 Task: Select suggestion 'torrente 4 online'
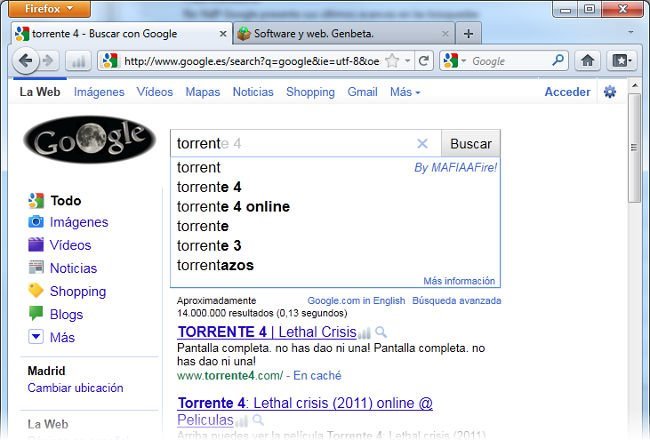[x=335, y=207]
